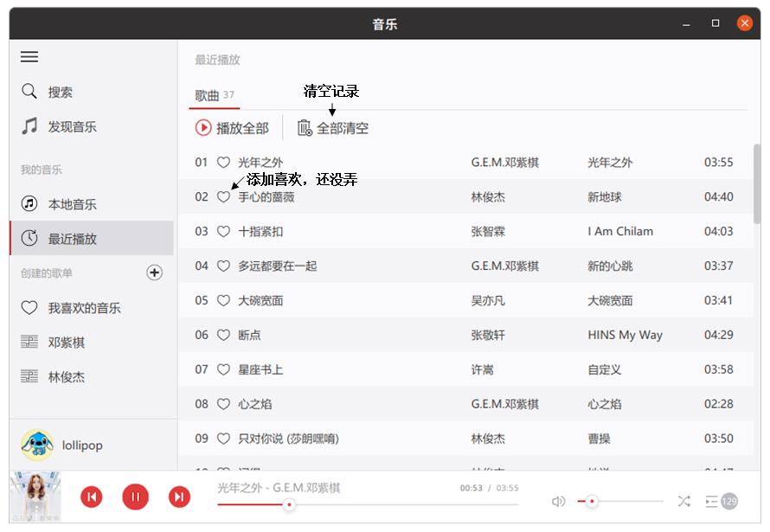Pause the current song
This screenshot has width=770, height=532.
click(135, 497)
